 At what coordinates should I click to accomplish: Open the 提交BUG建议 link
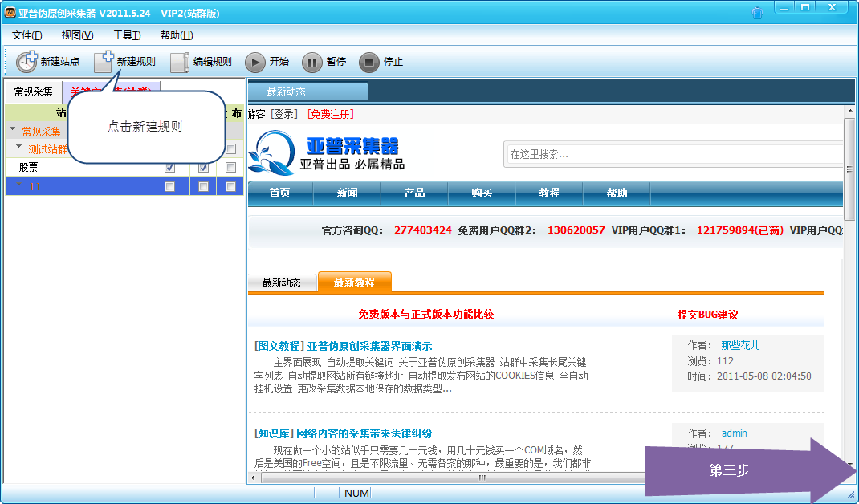point(708,315)
